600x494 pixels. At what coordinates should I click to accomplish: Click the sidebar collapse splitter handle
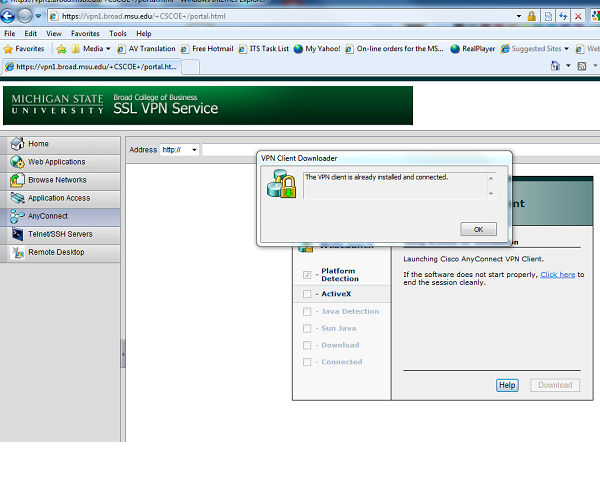click(123, 354)
